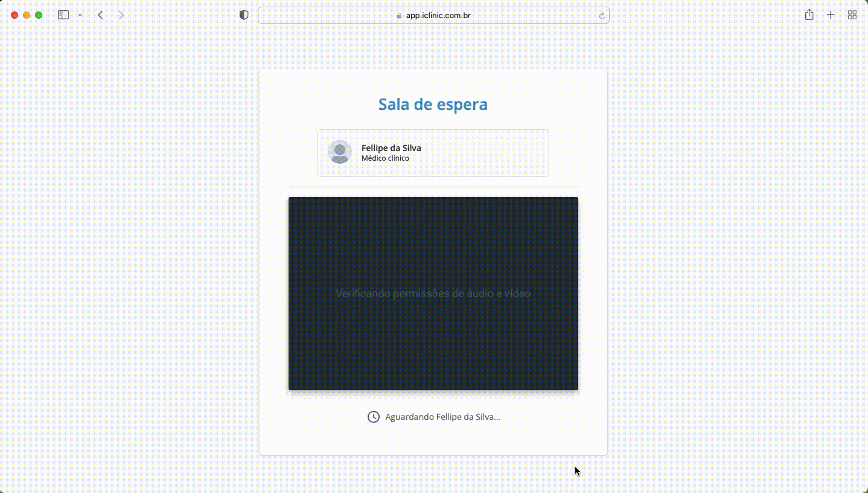The height and width of the screenshot is (493, 868).
Task: Open the Share menu icon
Action: click(809, 14)
